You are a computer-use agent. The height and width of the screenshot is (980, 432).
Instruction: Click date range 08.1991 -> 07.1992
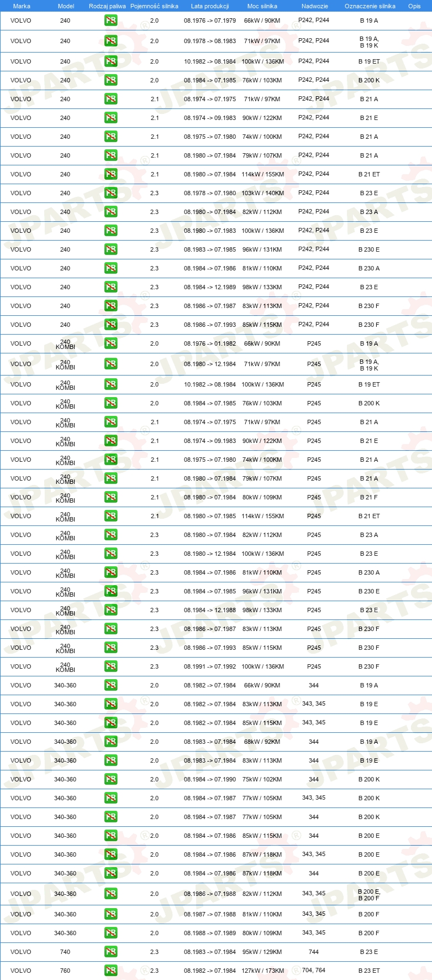(210, 666)
